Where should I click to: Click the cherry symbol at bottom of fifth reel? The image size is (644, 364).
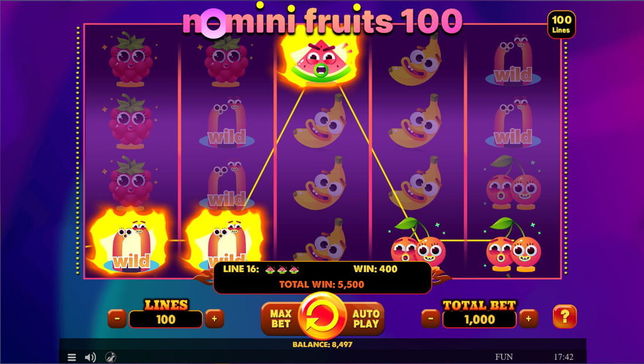tap(513, 245)
